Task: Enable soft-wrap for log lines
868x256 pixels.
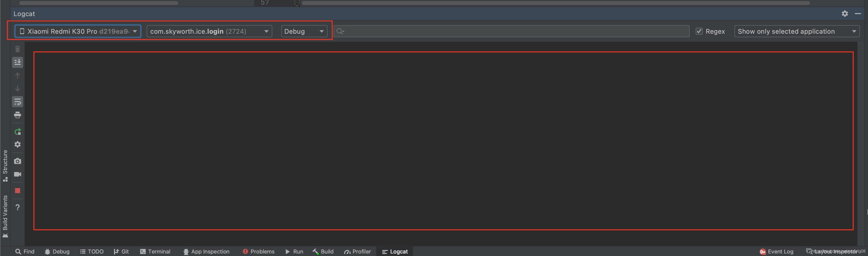Action: 18,102
